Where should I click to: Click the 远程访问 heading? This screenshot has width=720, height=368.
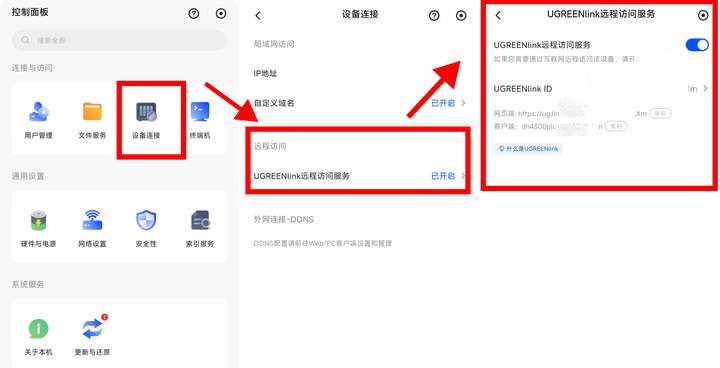point(270,146)
